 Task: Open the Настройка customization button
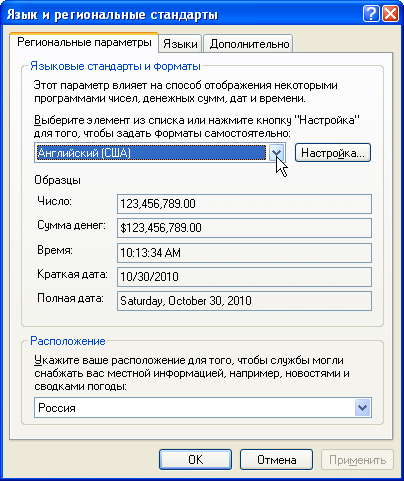pos(333,153)
